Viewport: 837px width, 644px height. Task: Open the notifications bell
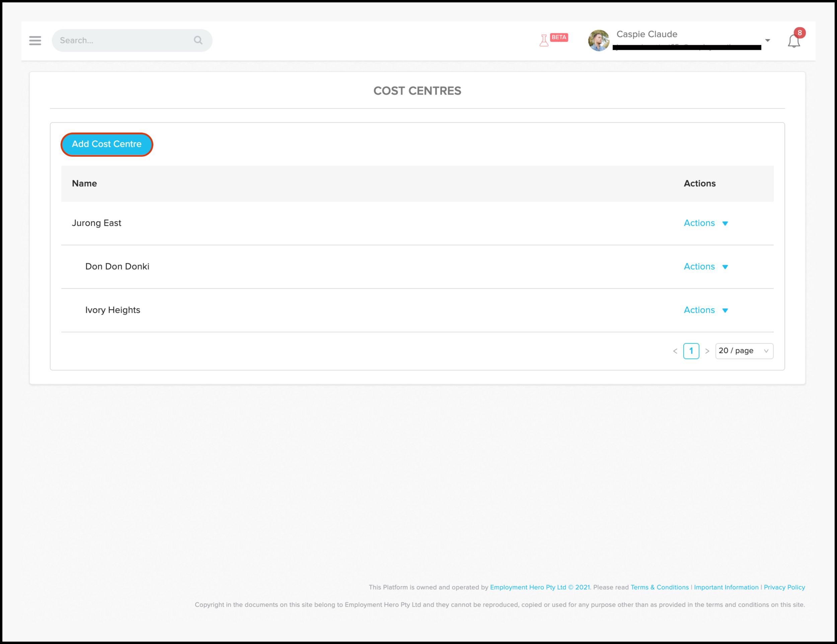(x=794, y=41)
